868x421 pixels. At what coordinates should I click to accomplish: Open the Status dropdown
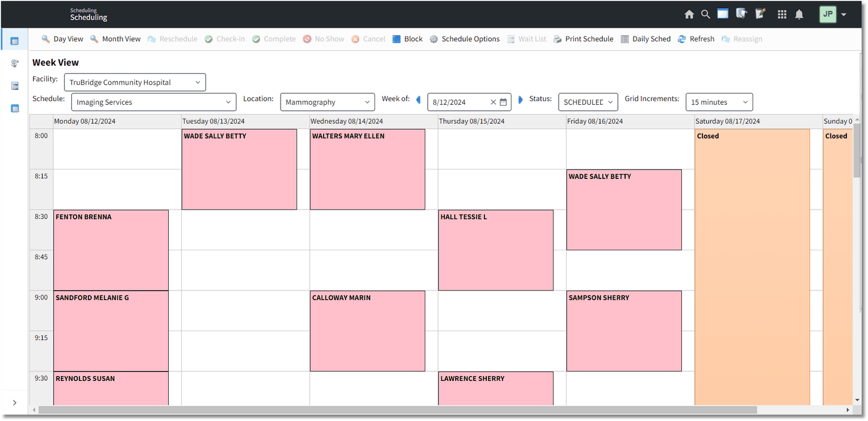tap(588, 102)
